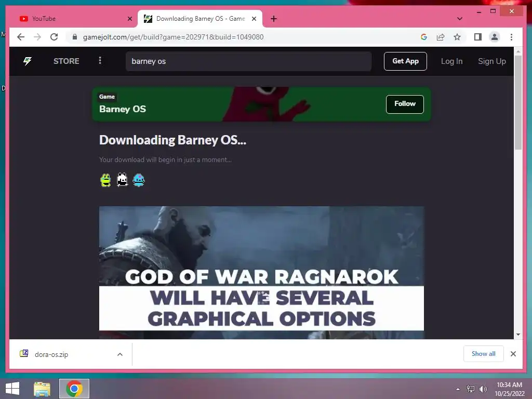
Task: View site info via lock icon
Action: coord(75,37)
